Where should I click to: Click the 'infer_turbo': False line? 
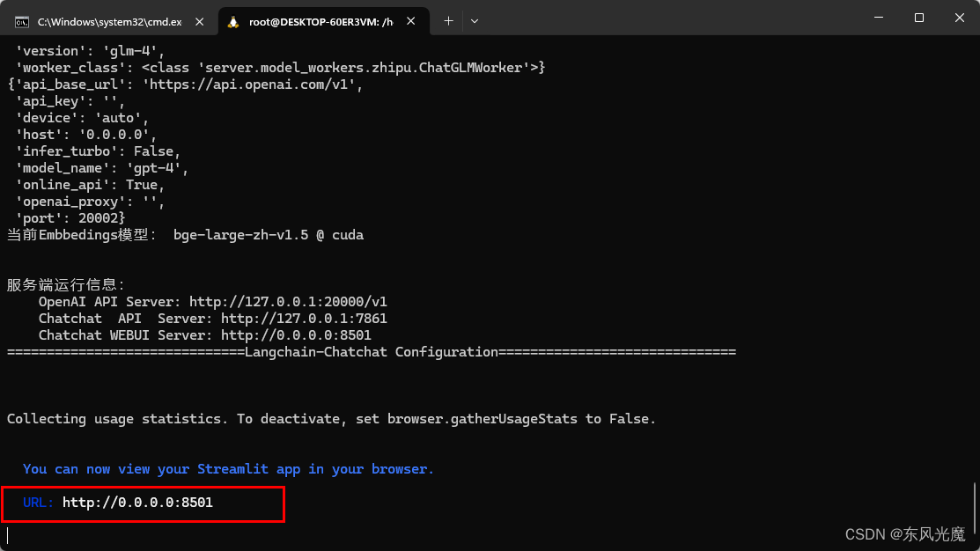pyautogui.click(x=98, y=151)
